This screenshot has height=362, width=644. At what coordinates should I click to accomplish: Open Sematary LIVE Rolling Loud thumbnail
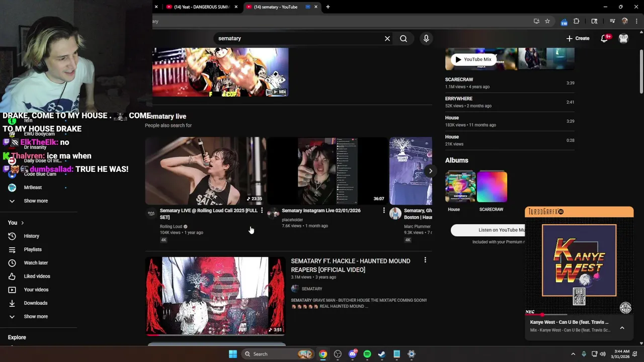tap(205, 171)
